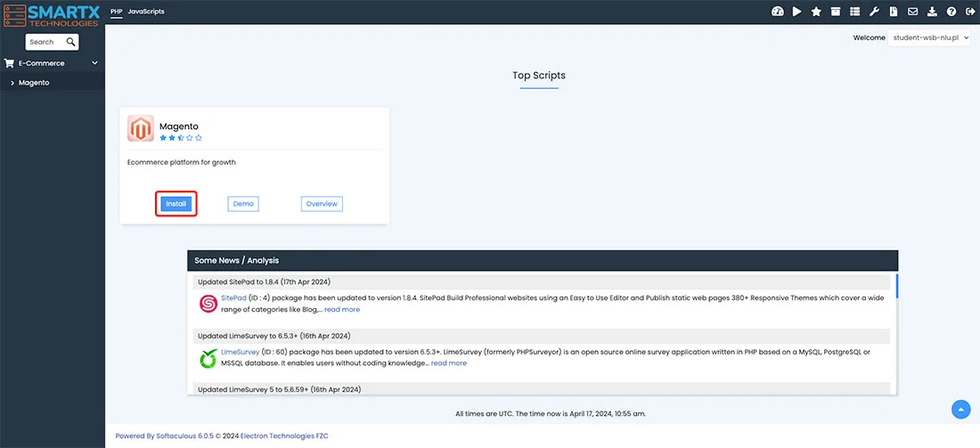Image resolution: width=980 pixels, height=448 pixels.
Task: Open the control panel dashboard gauge icon
Action: (x=778, y=12)
